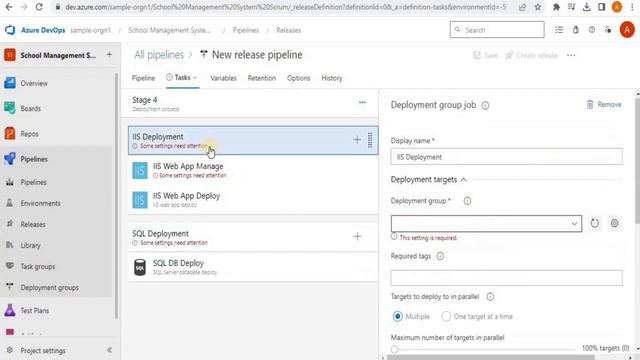Focus the Search box in header
Image resolution: width=640 pixels, height=360 pixels.
tap(497, 30)
